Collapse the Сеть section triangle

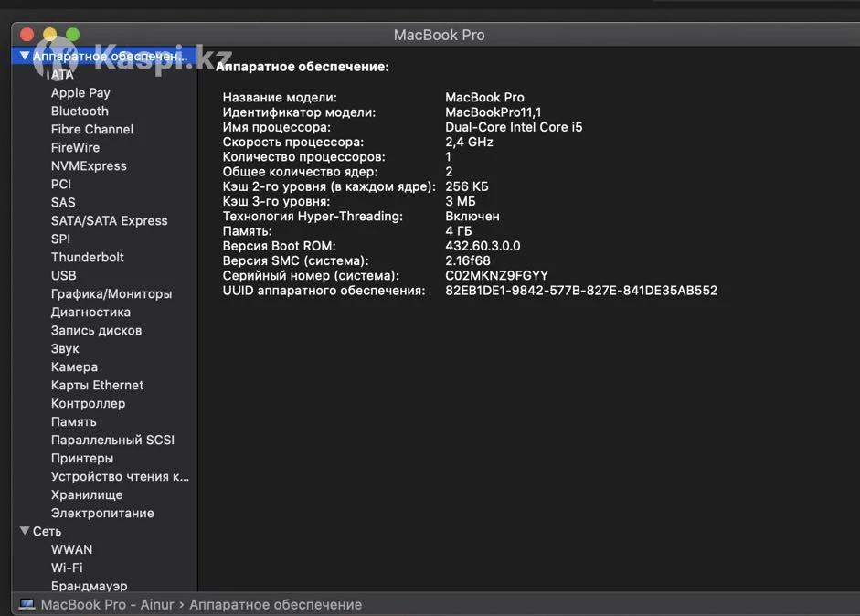coord(25,531)
